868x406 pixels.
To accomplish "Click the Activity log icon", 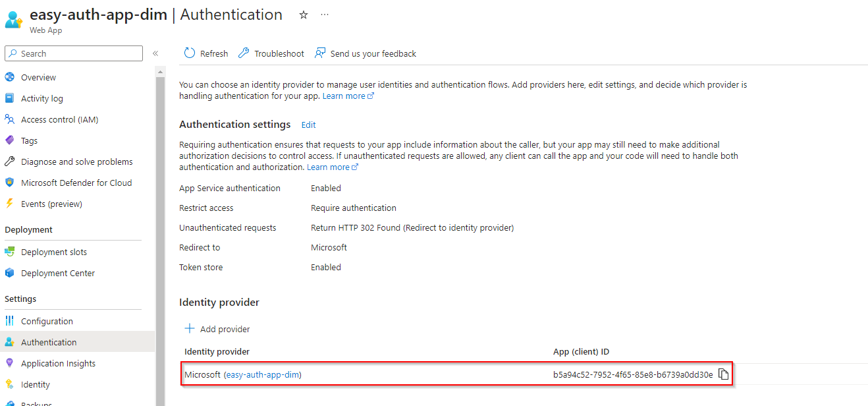I will click(9, 98).
